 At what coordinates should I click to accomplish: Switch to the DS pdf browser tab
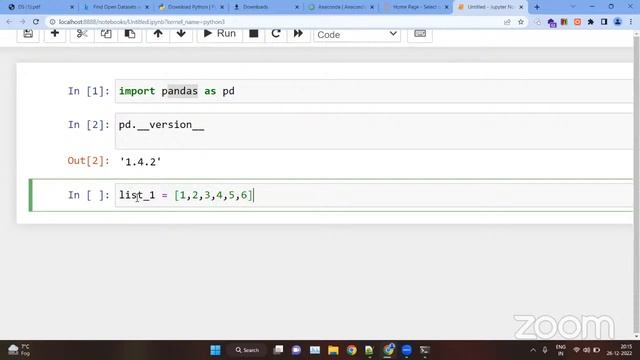click(x=40, y=7)
